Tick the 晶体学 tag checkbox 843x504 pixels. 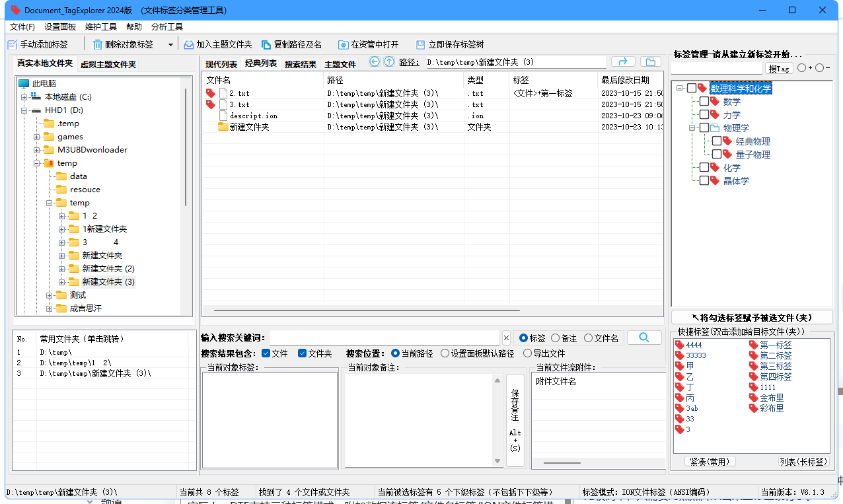[704, 180]
